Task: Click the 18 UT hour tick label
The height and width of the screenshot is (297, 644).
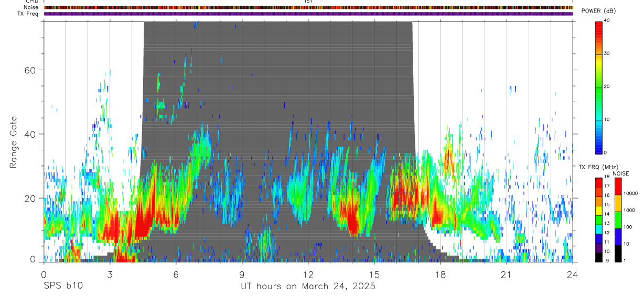Action: [x=441, y=274]
